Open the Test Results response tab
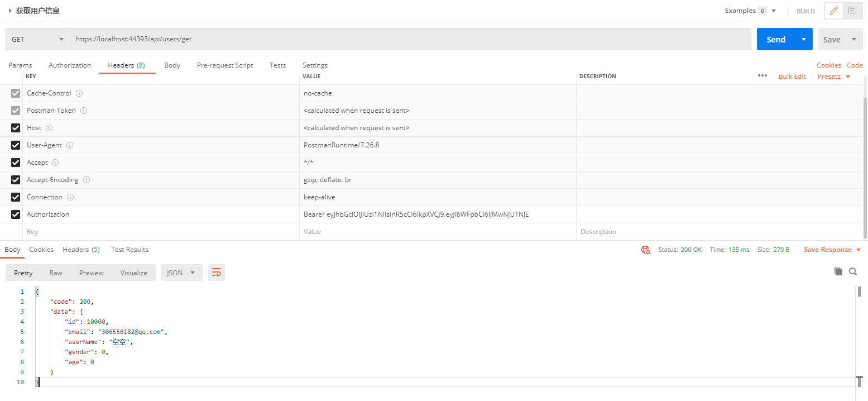 point(130,250)
